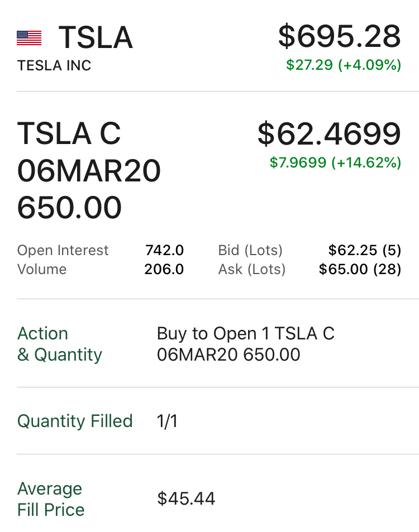419x532 pixels.
Task: Tap the $62.25 (5) bid quote
Action: 365,250
